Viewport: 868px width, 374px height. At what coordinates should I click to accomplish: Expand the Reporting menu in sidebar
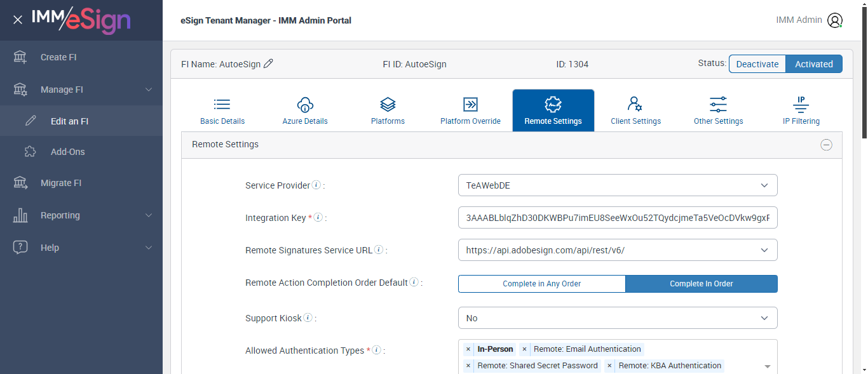click(81, 215)
